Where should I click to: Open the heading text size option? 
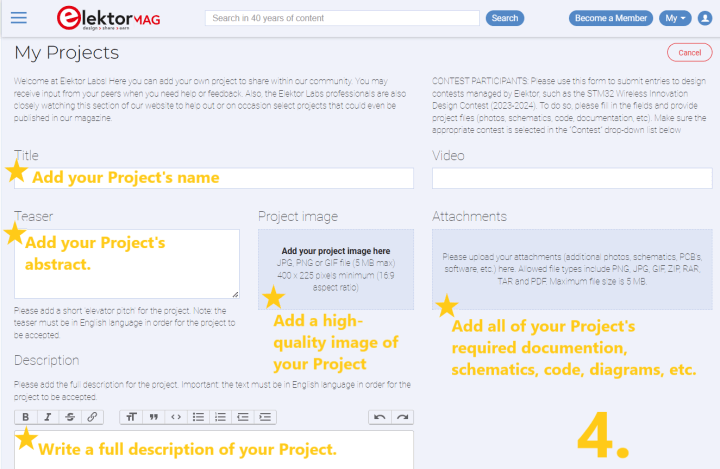131,417
